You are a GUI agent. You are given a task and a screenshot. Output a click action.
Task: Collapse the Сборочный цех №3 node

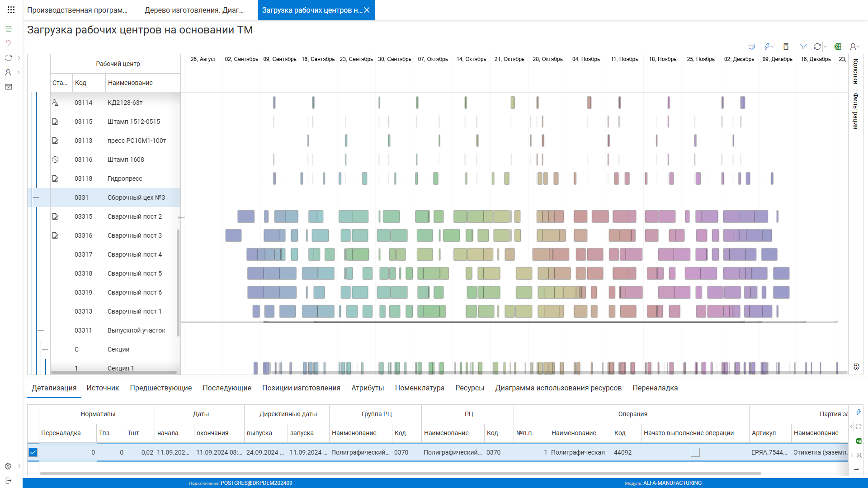point(36,197)
